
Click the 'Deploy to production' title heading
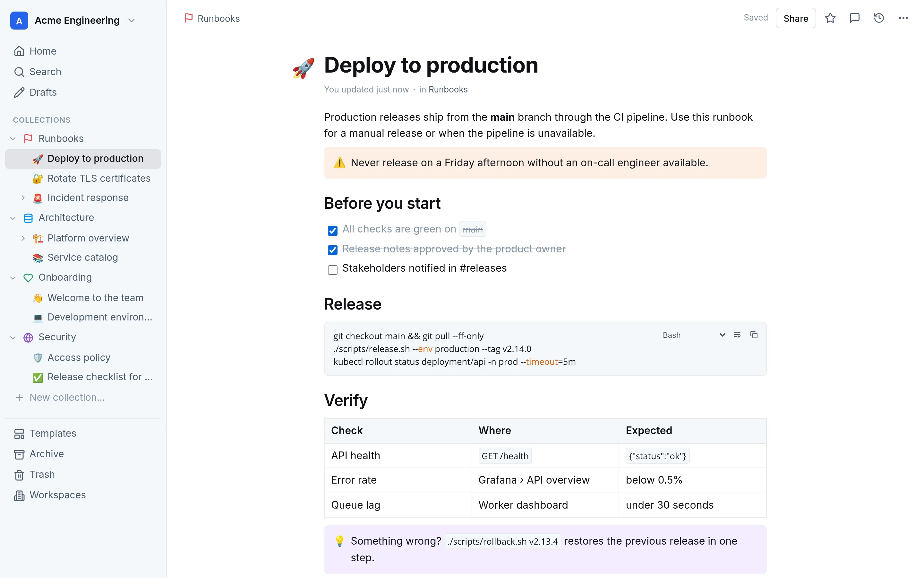[431, 66]
